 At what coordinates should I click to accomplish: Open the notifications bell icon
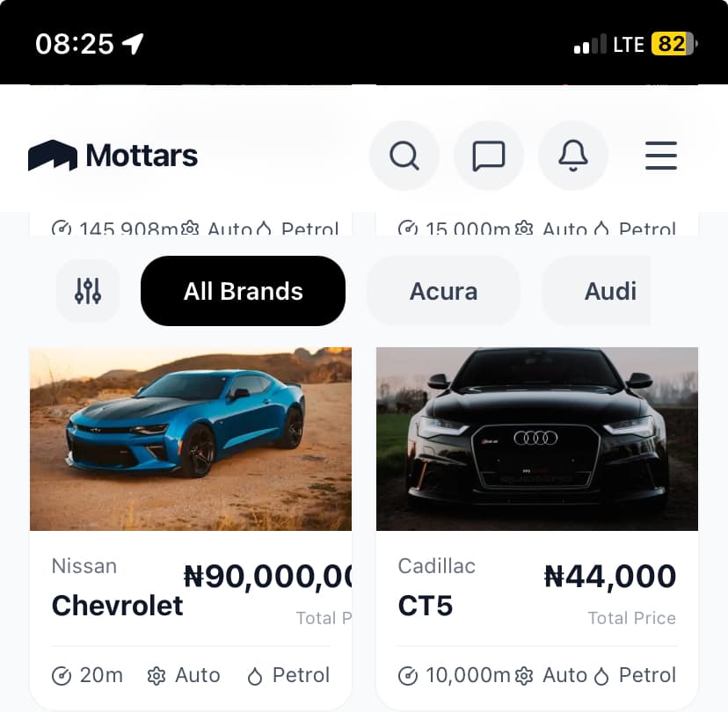click(x=573, y=156)
